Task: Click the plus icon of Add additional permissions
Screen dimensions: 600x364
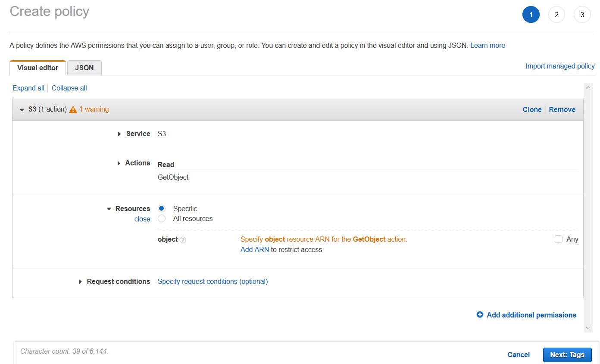Action: click(x=480, y=315)
